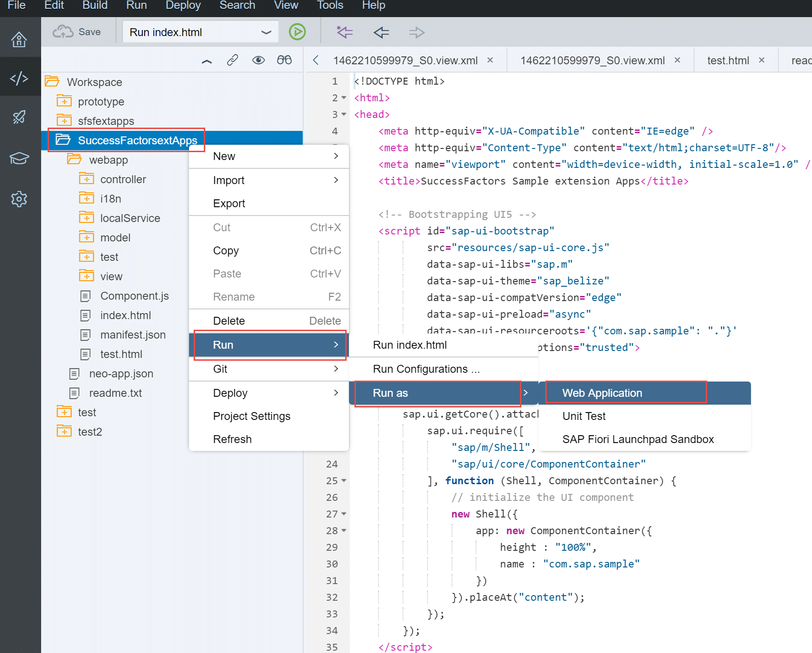812x653 pixels.
Task: Choose SAP Fiori Launchpad Sandbox option
Action: (638, 439)
